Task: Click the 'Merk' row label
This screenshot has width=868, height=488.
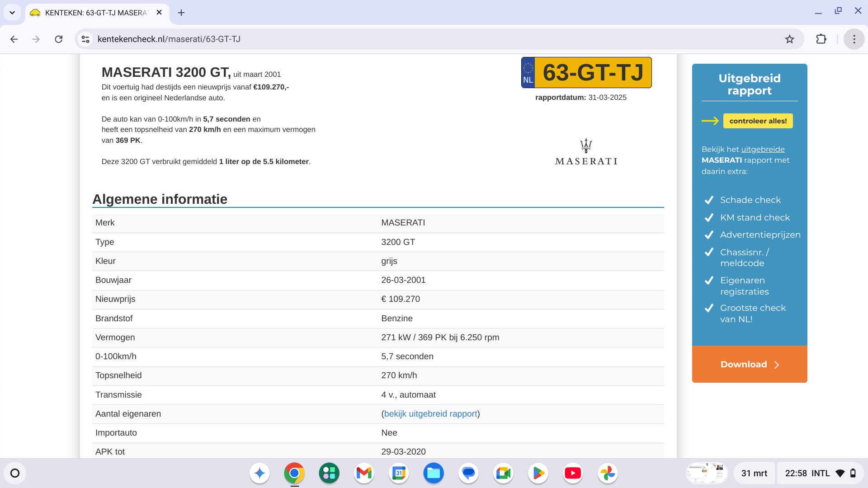Action: point(105,223)
